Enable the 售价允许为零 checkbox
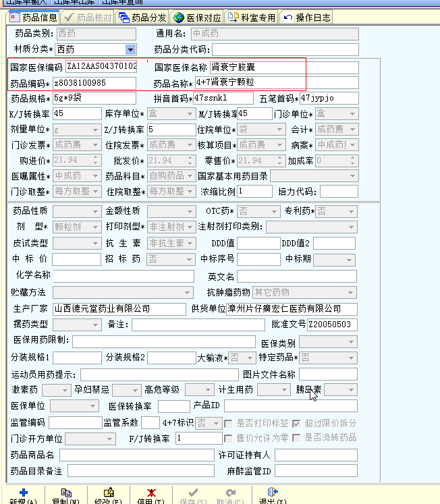 (x=228, y=438)
